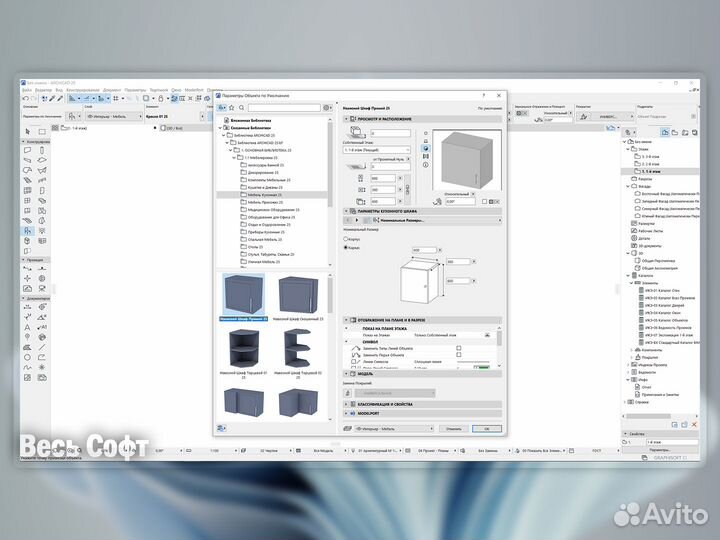720x540 pixels.
Task: Open the View menu
Action: (x=59, y=90)
